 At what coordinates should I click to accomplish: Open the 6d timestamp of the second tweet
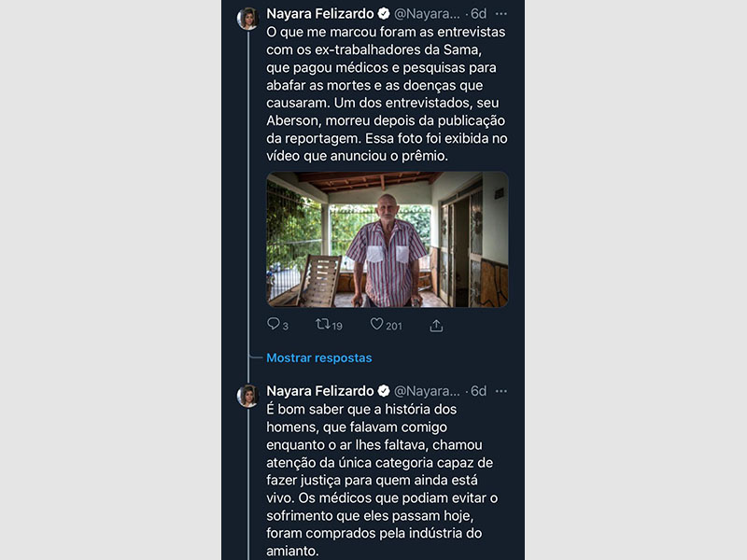[x=478, y=390]
